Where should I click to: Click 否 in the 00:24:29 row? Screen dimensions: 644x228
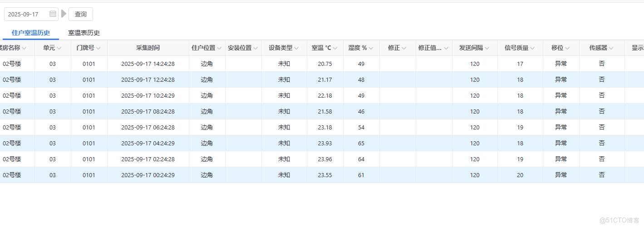pyautogui.click(x=602, y=175)
